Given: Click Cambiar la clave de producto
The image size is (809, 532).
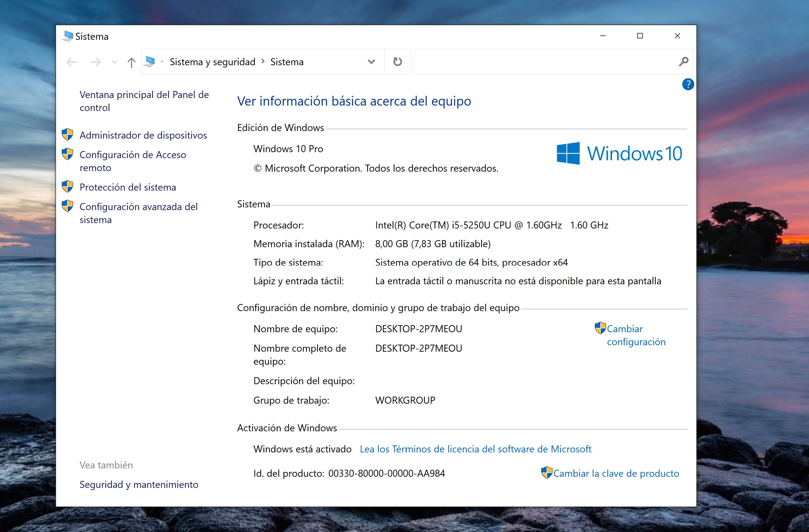Looking at the screenshot, I should click(x=616, y=473).
